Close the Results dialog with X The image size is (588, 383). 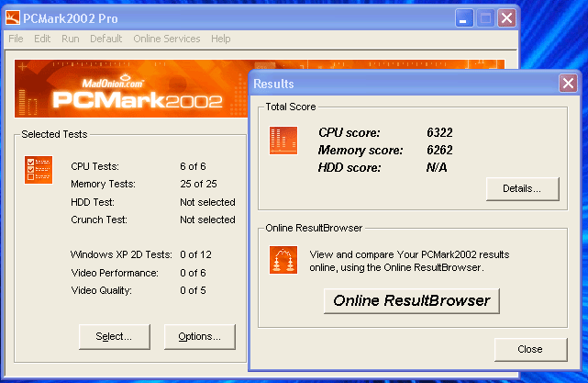pos(568,83)
